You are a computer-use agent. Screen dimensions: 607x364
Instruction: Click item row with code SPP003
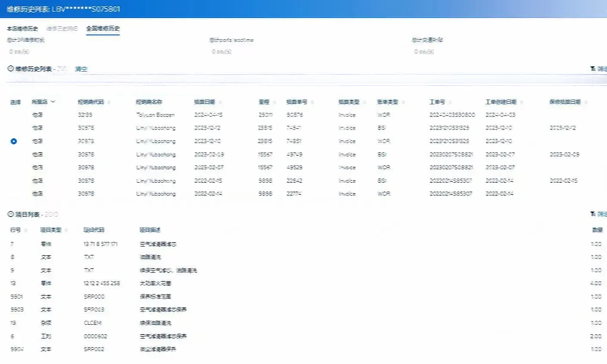point(94,310)
